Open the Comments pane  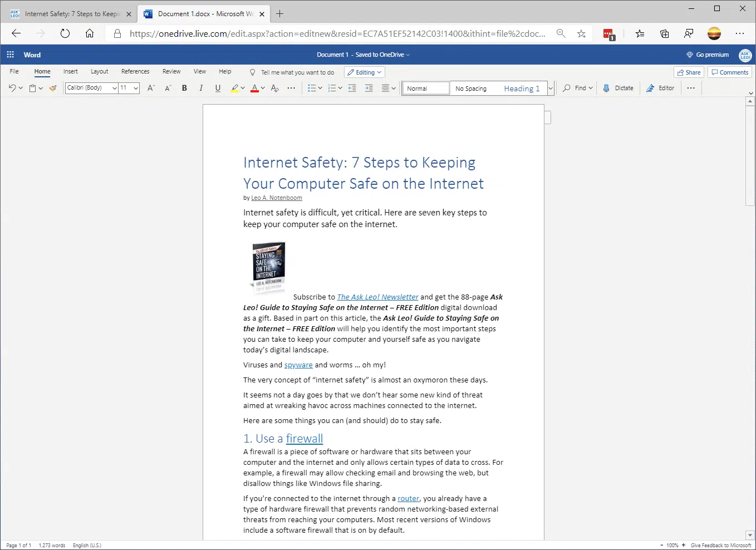click(x=730, y=72)
